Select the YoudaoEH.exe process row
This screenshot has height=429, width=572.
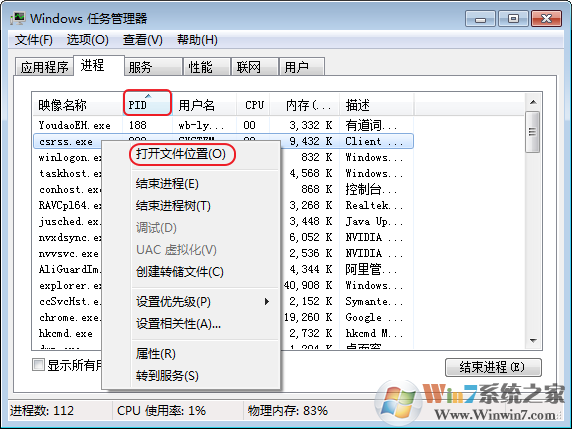pos(223,125)
